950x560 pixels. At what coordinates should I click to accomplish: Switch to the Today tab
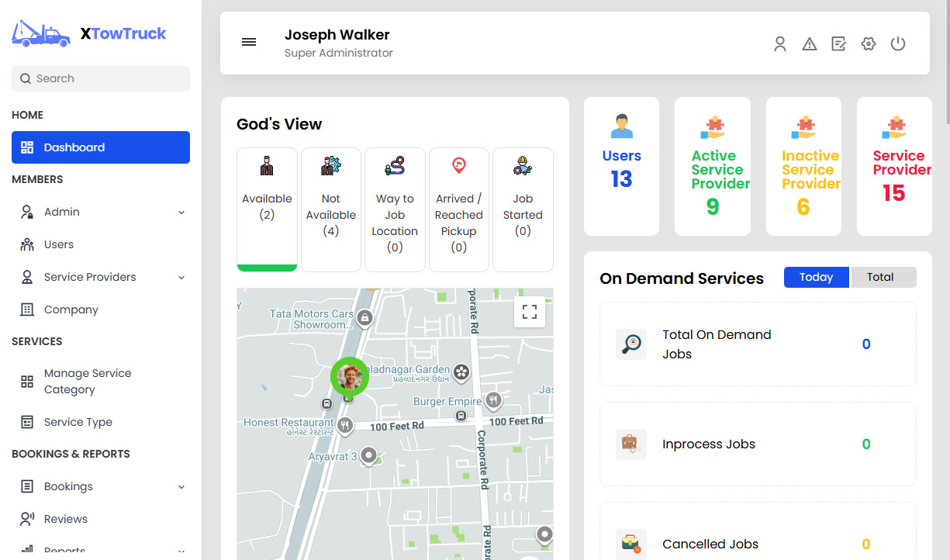click(816, 277)
